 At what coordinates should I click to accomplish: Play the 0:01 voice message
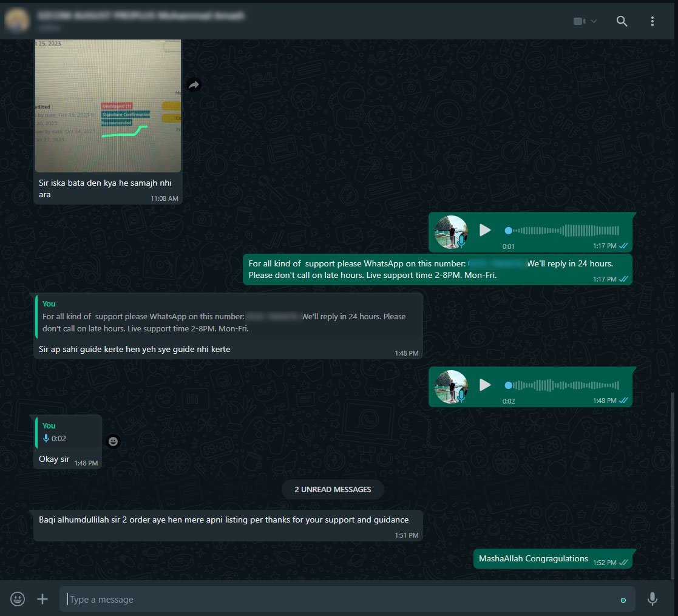click(484, 231)
